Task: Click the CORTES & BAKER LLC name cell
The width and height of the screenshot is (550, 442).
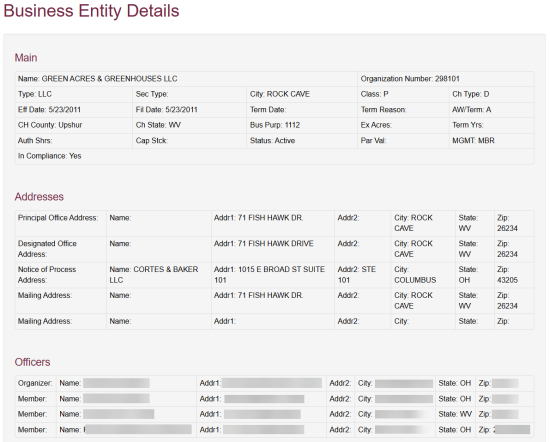Action: pos(159,275)
